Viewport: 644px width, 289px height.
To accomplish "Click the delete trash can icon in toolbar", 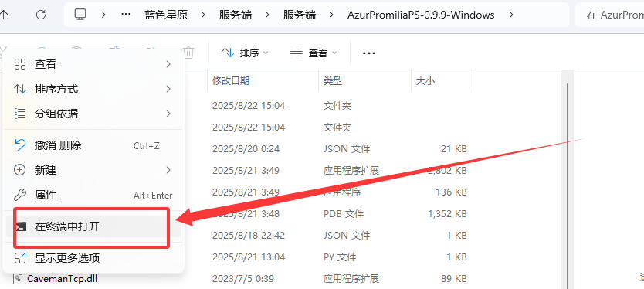I will 188,53.
